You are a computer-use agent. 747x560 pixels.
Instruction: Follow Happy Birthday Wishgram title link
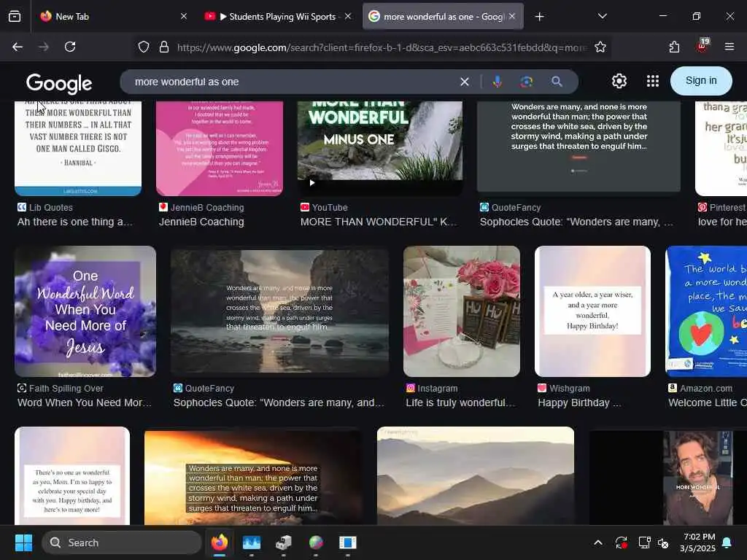(x=579, y=402)
